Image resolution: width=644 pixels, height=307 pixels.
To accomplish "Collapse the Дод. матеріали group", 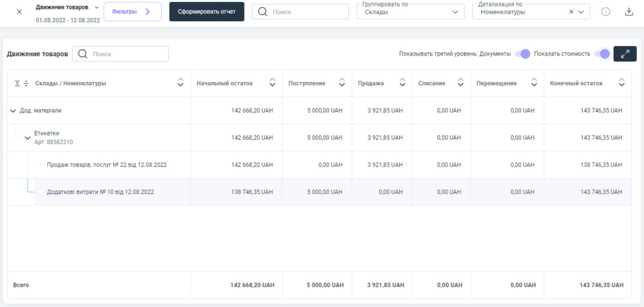I will tap(13, 111).
